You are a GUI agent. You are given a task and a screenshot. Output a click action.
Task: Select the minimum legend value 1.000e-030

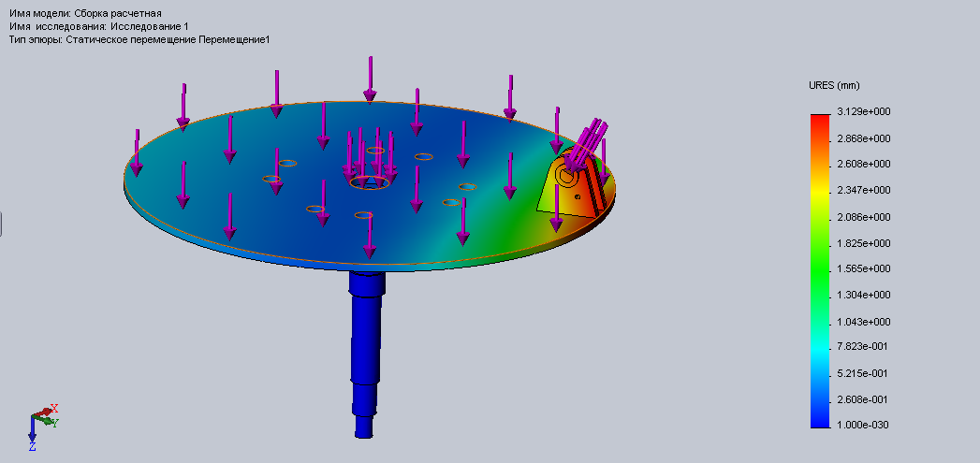[x=863, y=425]
